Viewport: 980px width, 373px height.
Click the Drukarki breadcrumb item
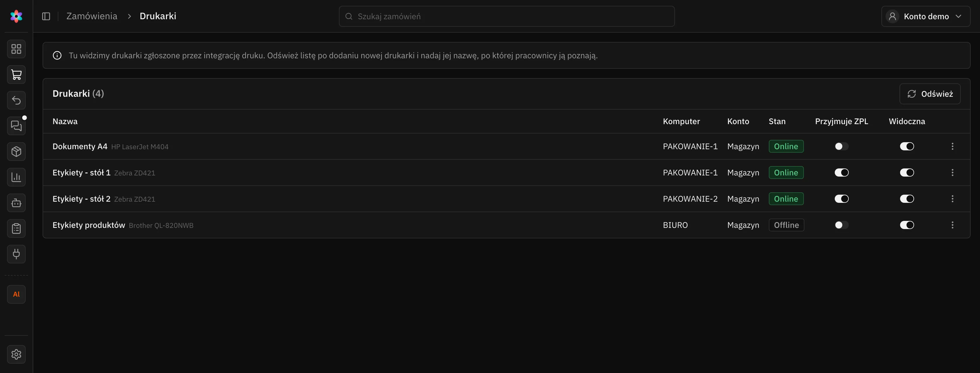click(158, 16)
